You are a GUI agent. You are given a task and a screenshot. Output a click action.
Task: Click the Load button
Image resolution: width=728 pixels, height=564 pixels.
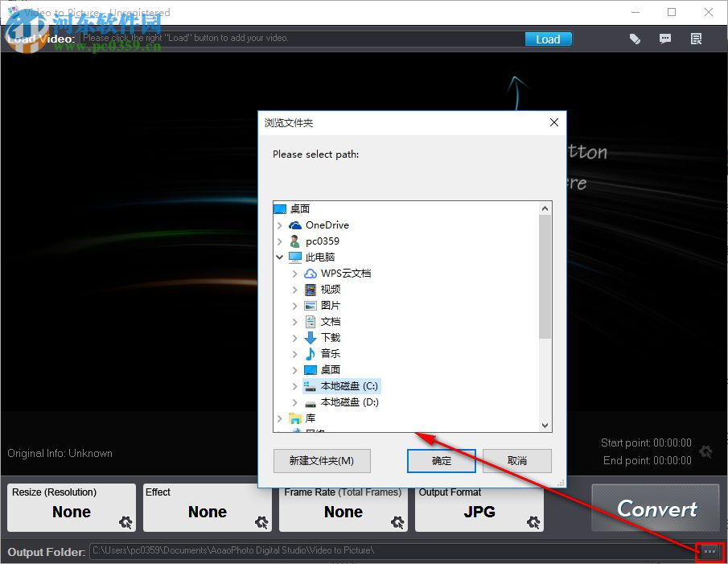coord(548,39)
